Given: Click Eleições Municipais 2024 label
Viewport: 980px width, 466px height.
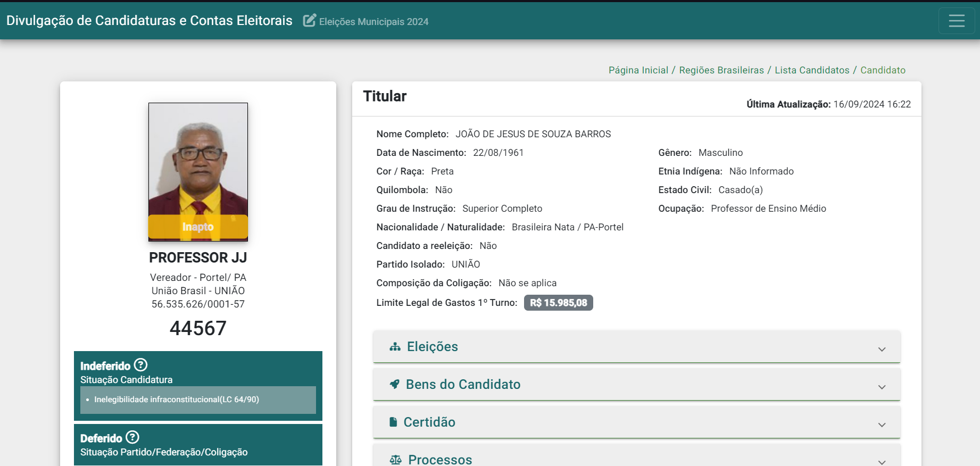Looking at the screenshot, I should pos(373,22).
